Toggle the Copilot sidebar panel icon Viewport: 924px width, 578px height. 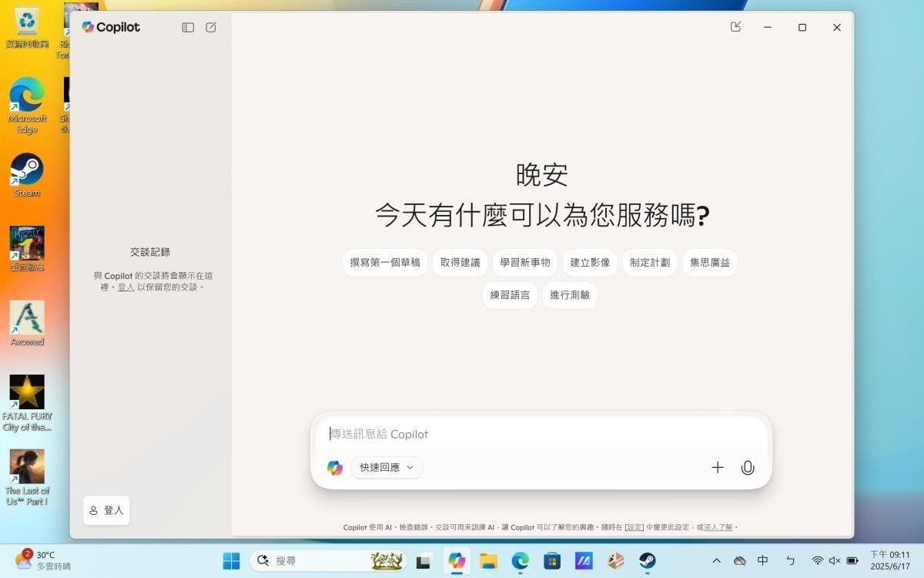pyautogui.click(x=188, y=27)
